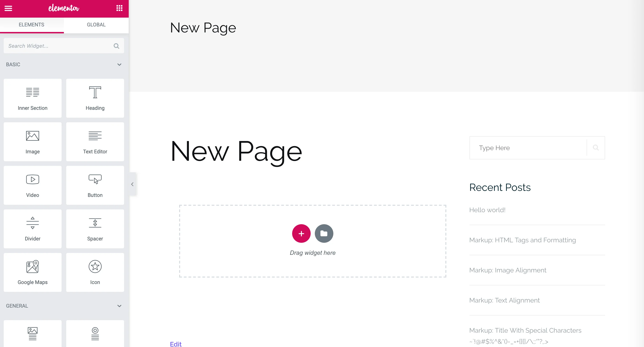The width and height of the screenshot is (644, 347).
Task: Click the Edit page link
Action: coord(175,344)
